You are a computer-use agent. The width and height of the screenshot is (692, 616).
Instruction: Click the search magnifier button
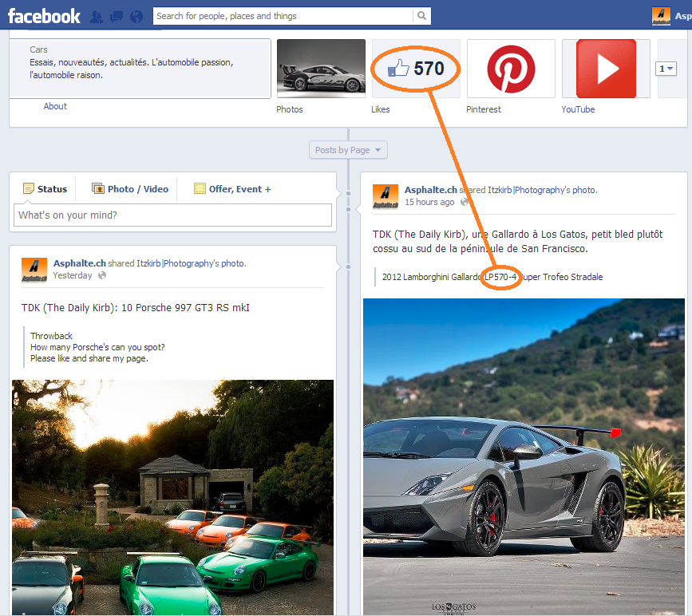point(422,16)
